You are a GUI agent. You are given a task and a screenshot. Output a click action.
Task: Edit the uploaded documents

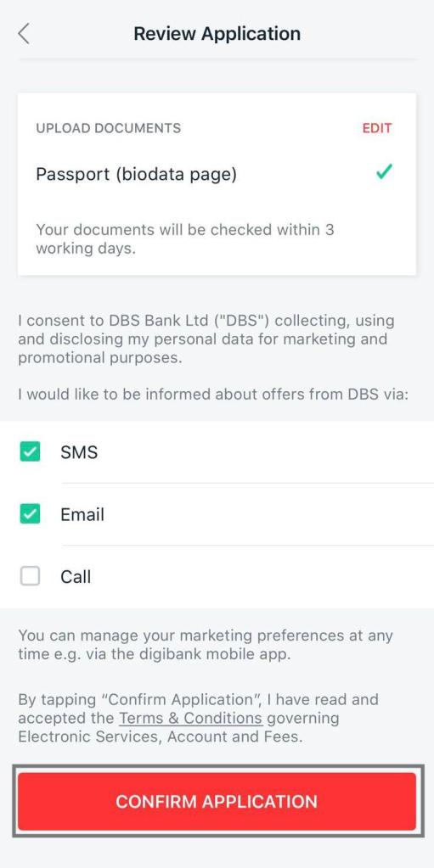tap(377, 128)
